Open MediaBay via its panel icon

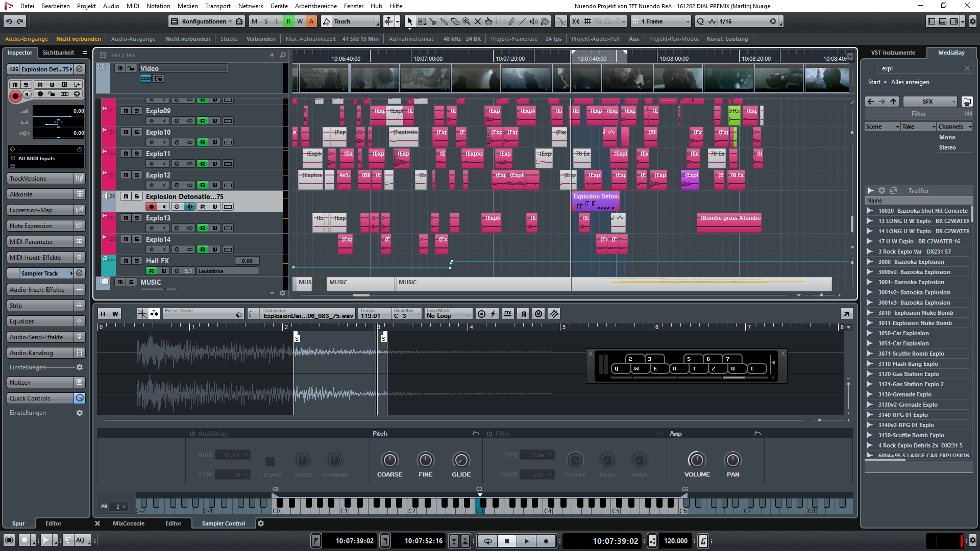tap(950, 53)
